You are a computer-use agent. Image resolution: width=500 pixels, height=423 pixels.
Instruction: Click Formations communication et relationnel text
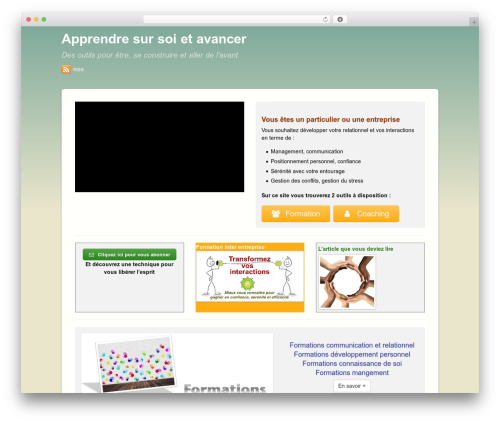click(352, 345)
